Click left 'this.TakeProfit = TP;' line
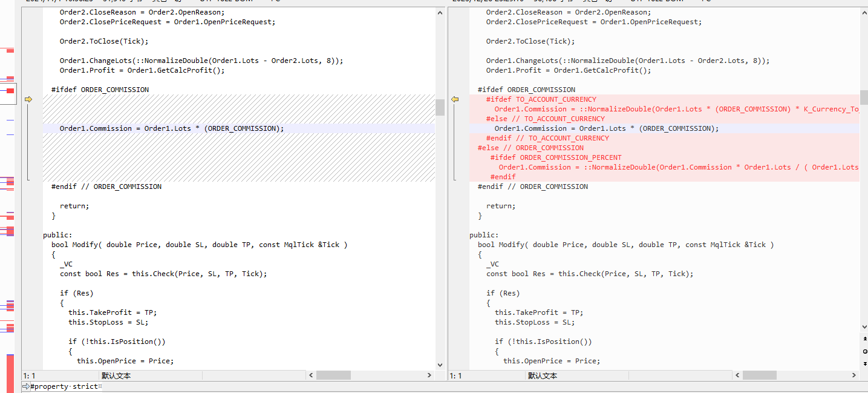The height and width of the screenshot is (393, 868). pyautogui.click(x=113, y=312)
